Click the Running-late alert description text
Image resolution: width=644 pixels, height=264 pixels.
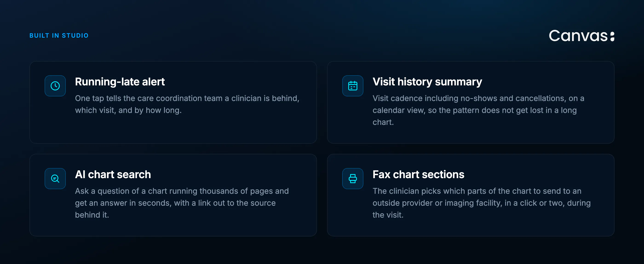(187, 104)
